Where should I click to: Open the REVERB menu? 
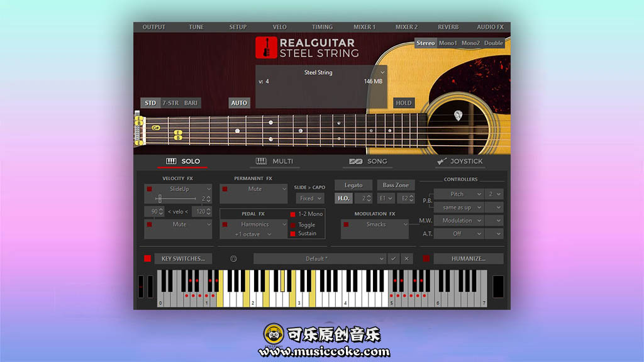[448, 27]
